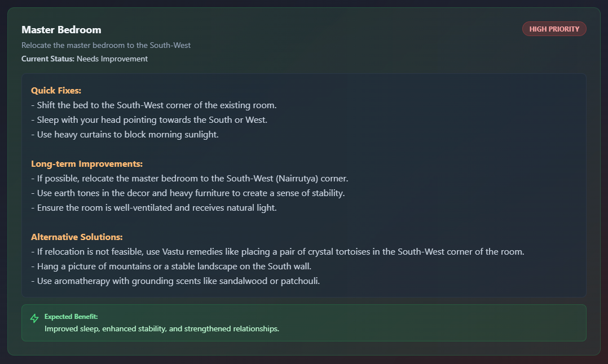Click the Expected Benefit label
The height and width of the screenshot is (364, 608).
(71, 316)
